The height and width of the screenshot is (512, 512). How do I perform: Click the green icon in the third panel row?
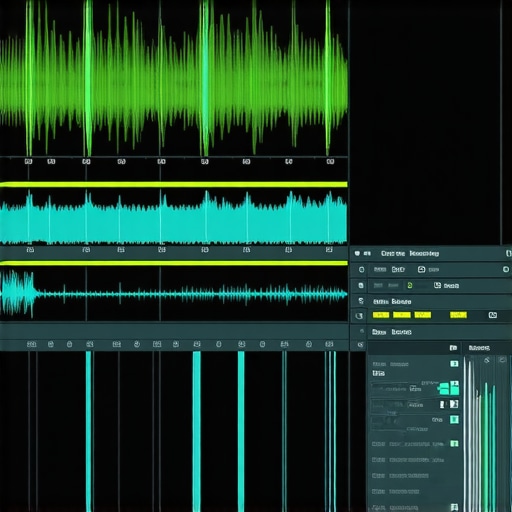(410, 285)
